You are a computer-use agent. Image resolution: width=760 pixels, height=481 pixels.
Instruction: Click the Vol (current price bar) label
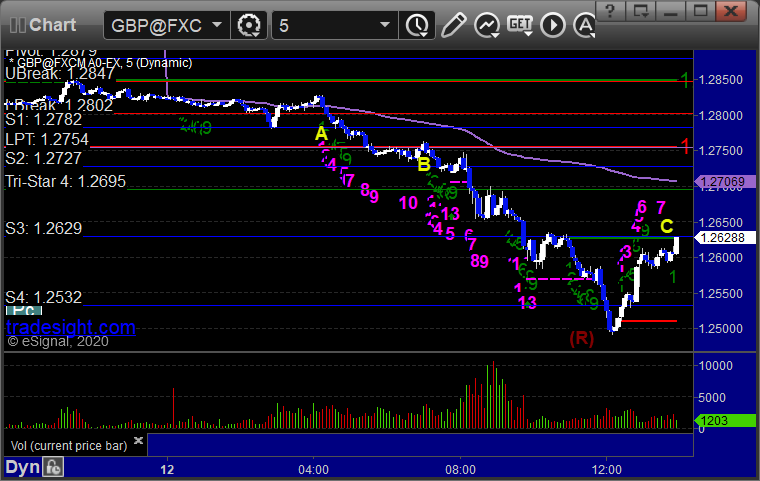pyautogui.click(x=69, y=446)
